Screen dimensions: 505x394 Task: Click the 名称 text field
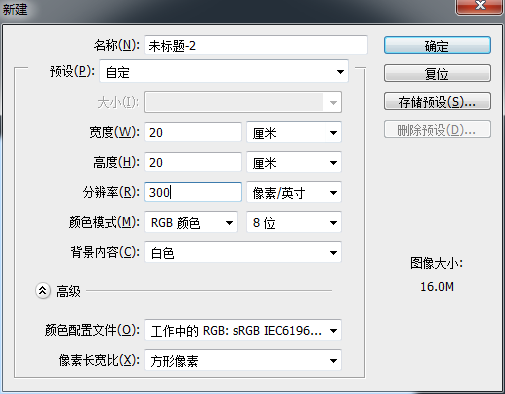[x=256, y=45]
